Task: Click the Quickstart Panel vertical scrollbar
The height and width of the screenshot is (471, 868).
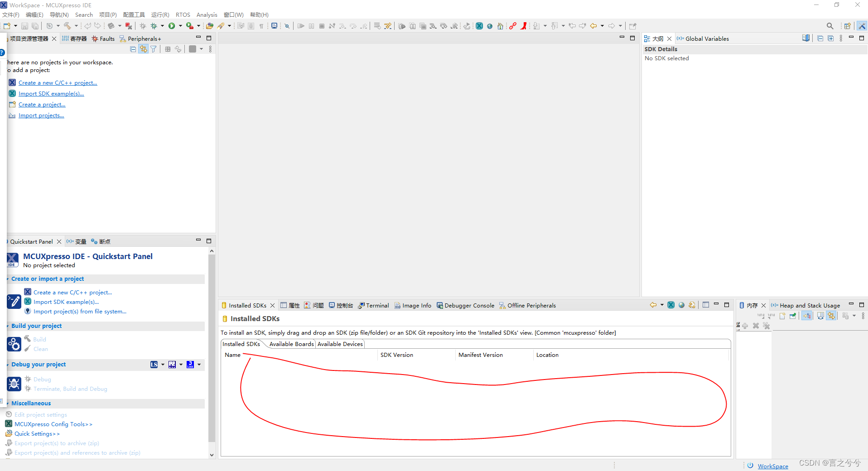Action: 212,349
